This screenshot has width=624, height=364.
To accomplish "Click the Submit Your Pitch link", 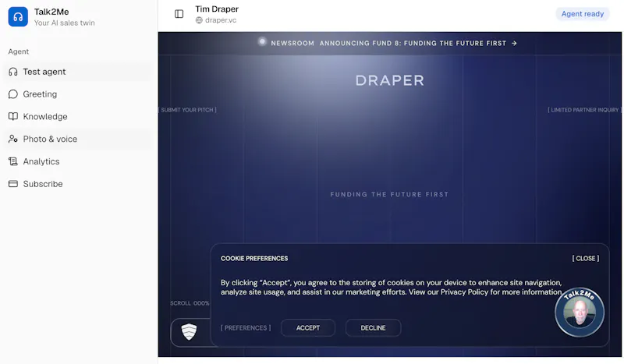I will (x=188, y=110).
